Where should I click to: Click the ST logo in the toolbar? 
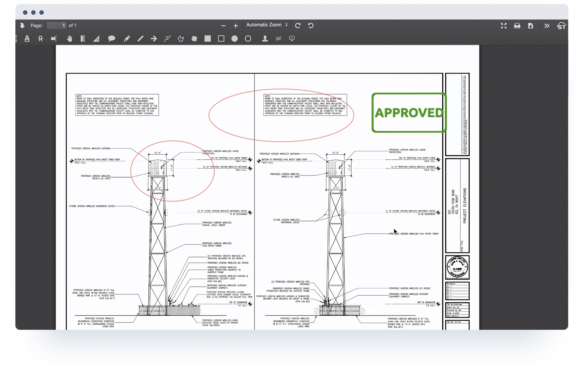pos(561,26)
